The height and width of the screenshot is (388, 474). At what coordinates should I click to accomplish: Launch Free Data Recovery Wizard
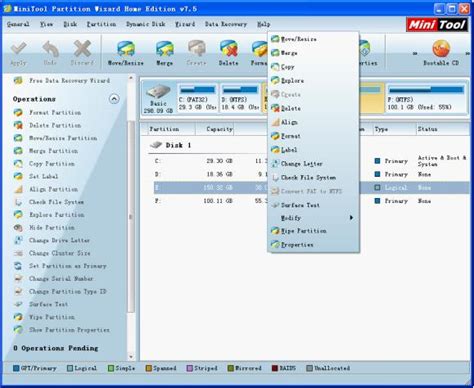coord(62,81)
